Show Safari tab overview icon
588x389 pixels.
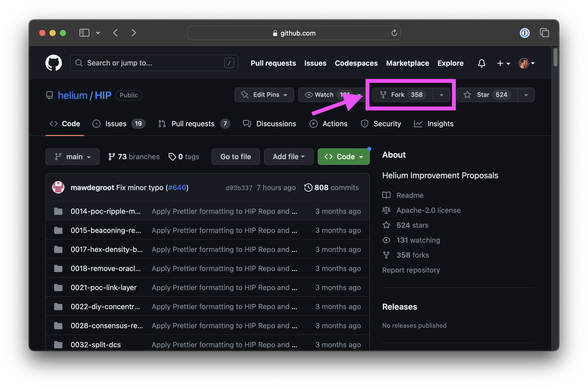[544, 33]
